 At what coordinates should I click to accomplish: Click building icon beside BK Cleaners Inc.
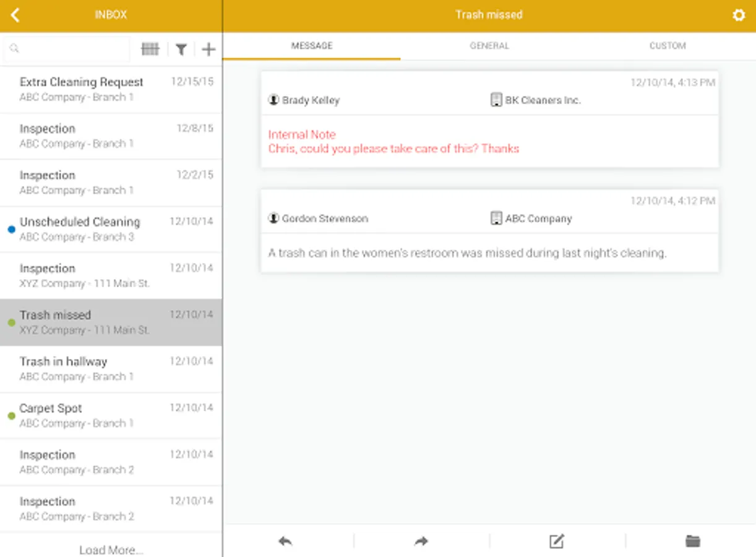pos(496,100)
